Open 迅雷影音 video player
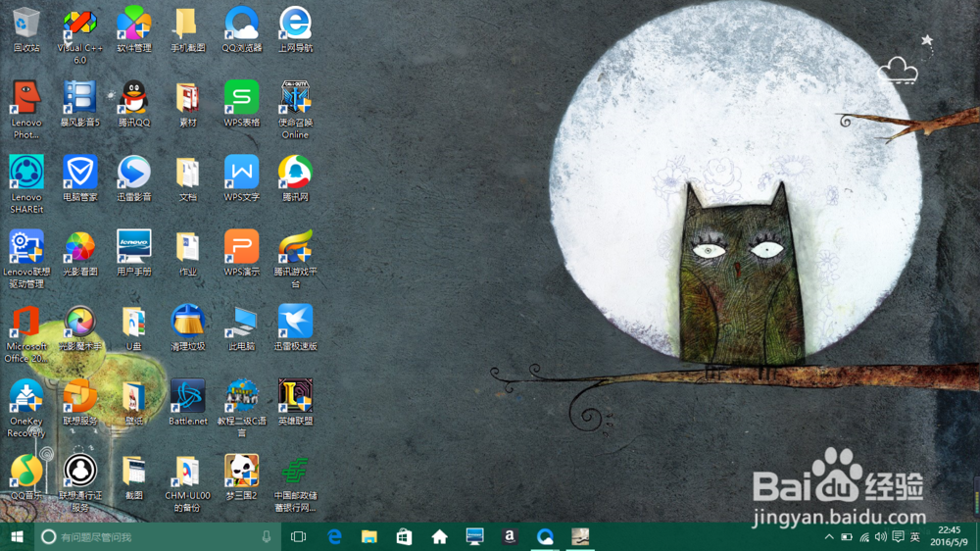 coord(133,178)
